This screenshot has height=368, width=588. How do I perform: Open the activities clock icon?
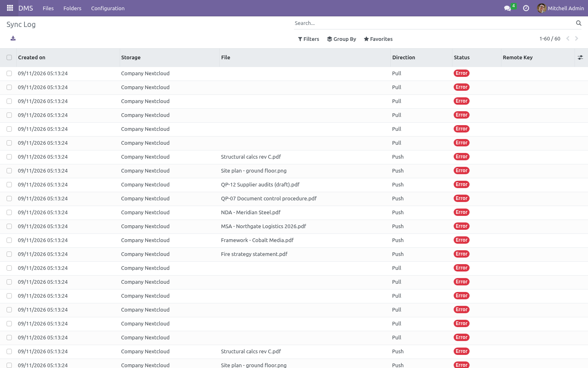click(526, 8)
